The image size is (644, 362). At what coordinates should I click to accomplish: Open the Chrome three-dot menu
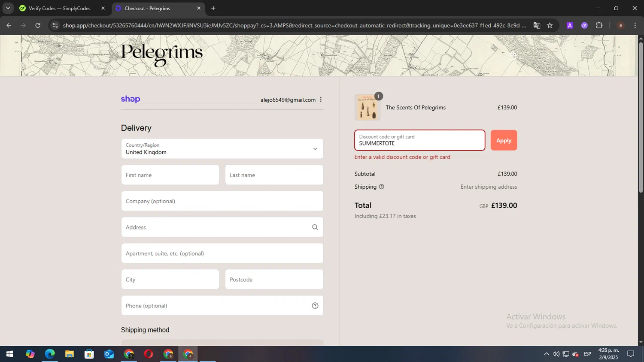click(635, 25)
